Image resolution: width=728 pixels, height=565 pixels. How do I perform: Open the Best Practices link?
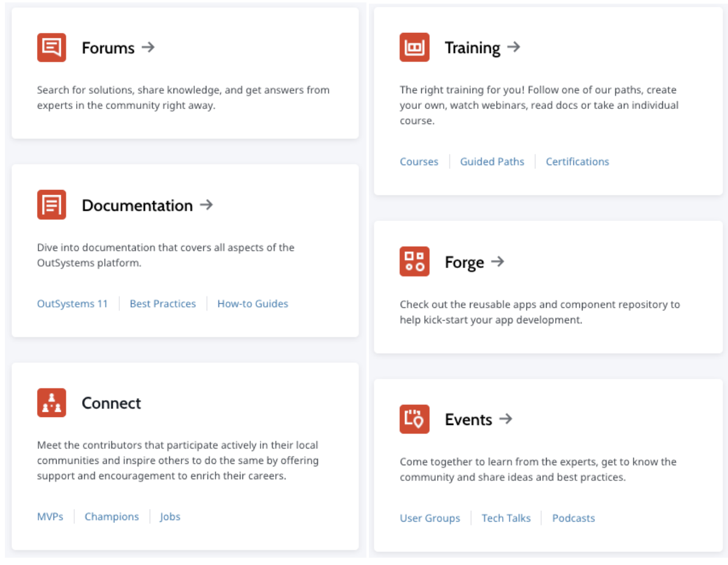click(x=163, y=304)
